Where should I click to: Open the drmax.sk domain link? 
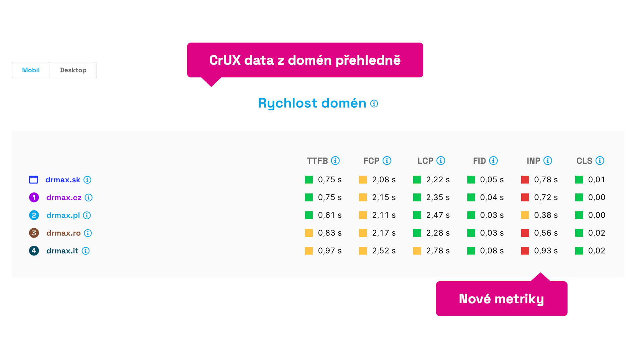[63, 180]
